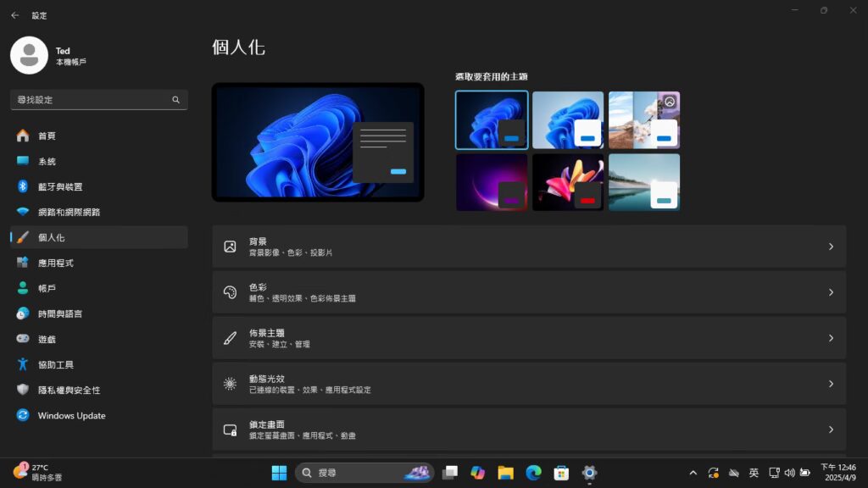This screenshot has width=868, height=488.
Task: Open 佈景主題 (Themes) settings
Action: (529, 339)
